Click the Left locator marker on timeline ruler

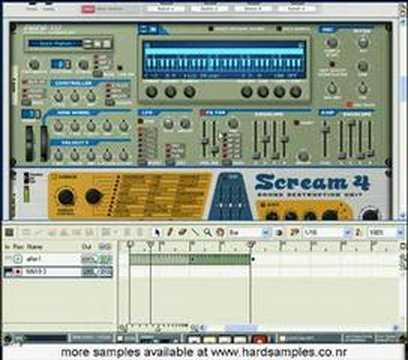(x=130, y=244)
